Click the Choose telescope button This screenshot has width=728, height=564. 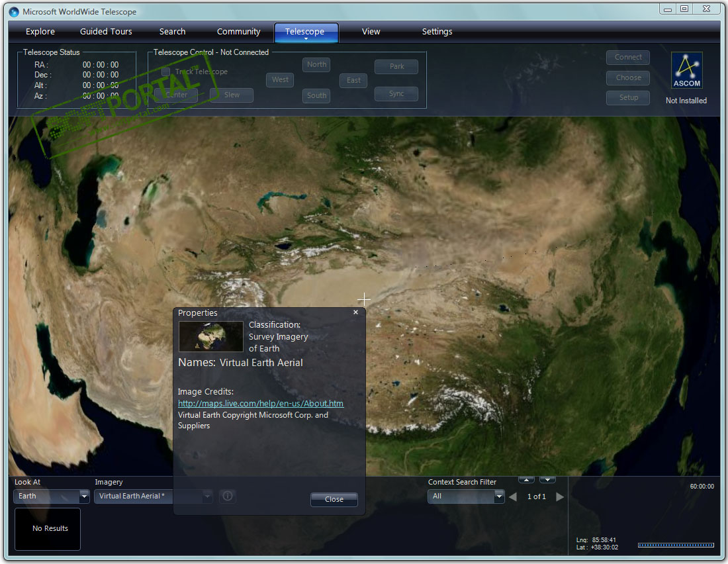tap(627, 77)
